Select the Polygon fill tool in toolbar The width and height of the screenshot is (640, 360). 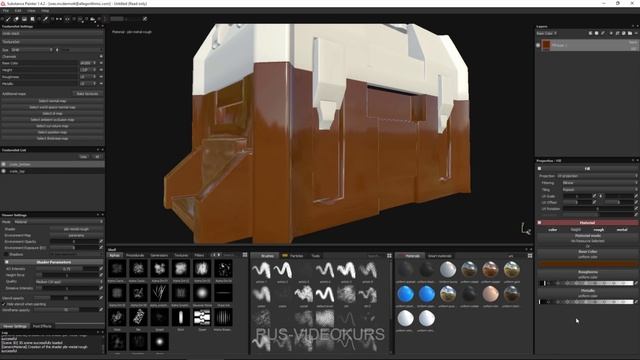click(x=32, y=19)
